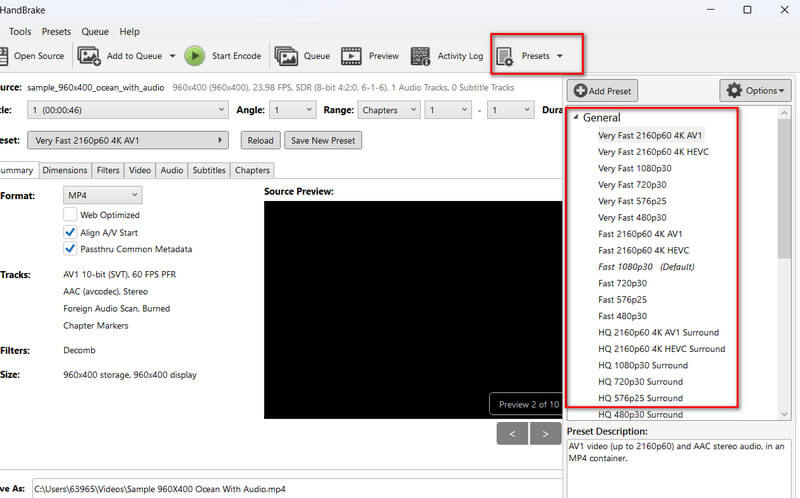
Task: Select the Very Fast 480p30 preset
Action: (x=632, y=217)
